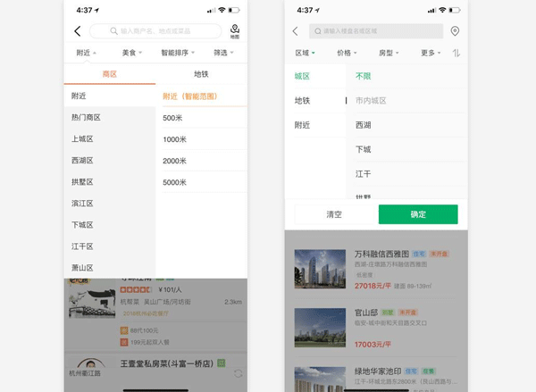This screenshot has width=536, height=392.
Task: Tap the sort arrows icon next to 更多
Action: coord(456,53)
